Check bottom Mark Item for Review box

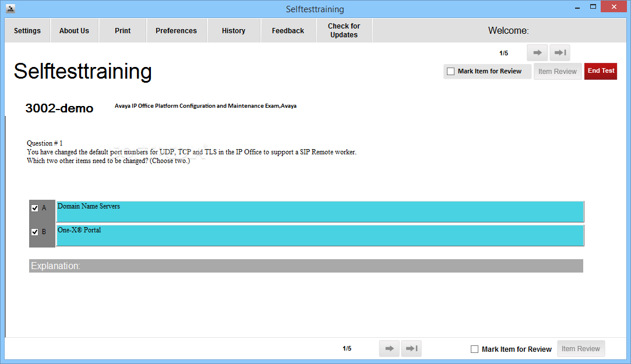coord(474,349)
